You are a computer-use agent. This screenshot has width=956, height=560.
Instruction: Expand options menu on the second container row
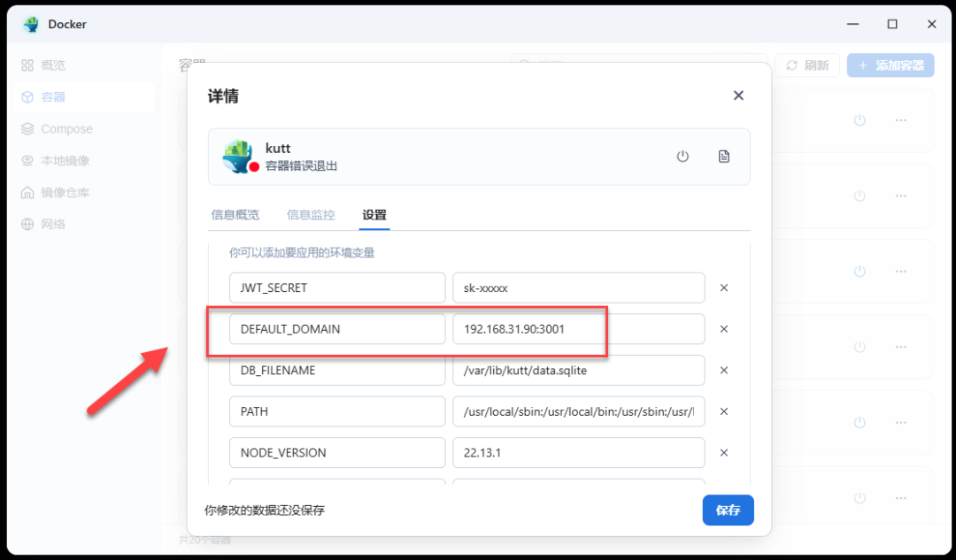[x=901, y=196]
